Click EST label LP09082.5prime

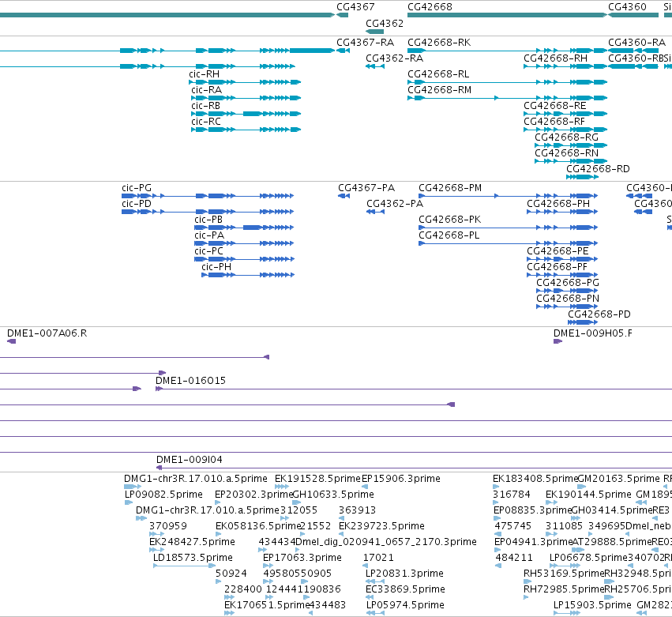click(163, 495)
